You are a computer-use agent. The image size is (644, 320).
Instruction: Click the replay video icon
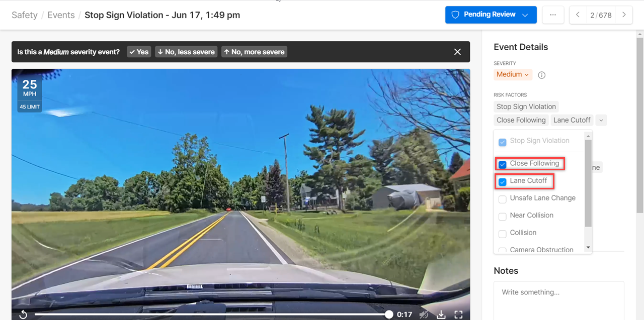click(23, 314)
